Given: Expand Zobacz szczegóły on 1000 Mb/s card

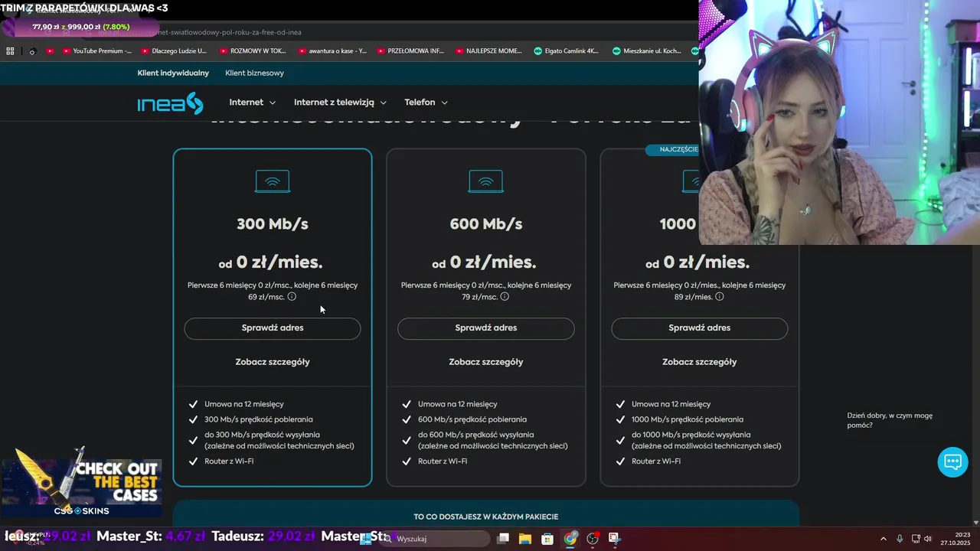Looking at the screenshot, I should tap(700, 362).
